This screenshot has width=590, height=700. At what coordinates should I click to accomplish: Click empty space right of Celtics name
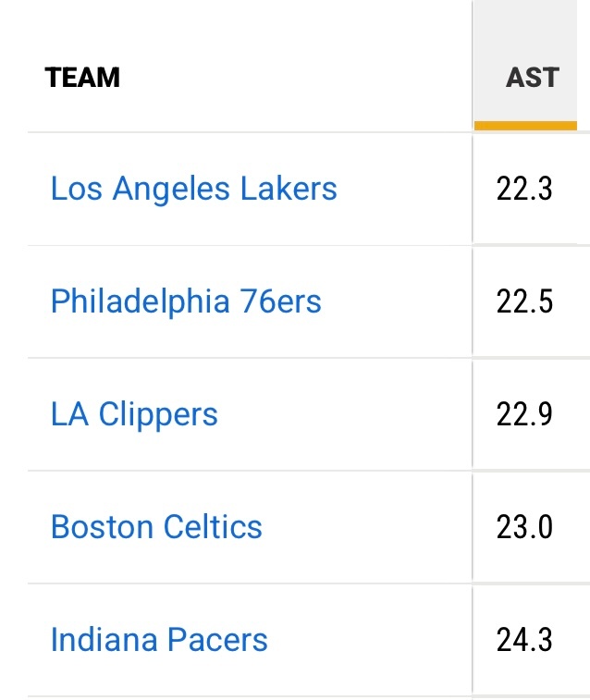point(370,527)
